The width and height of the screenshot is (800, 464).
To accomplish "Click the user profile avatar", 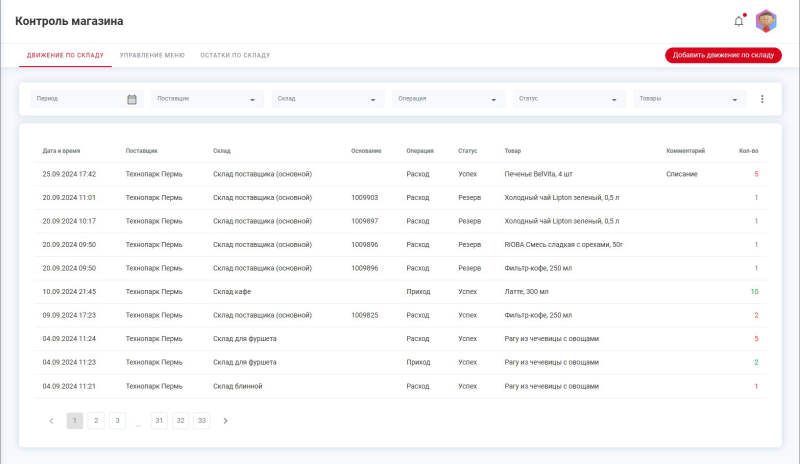I will point(766,20).
